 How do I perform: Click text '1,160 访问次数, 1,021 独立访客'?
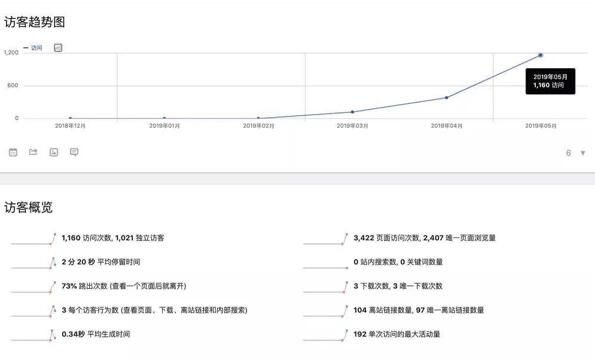pyautogui.click(x=113, y=238)
